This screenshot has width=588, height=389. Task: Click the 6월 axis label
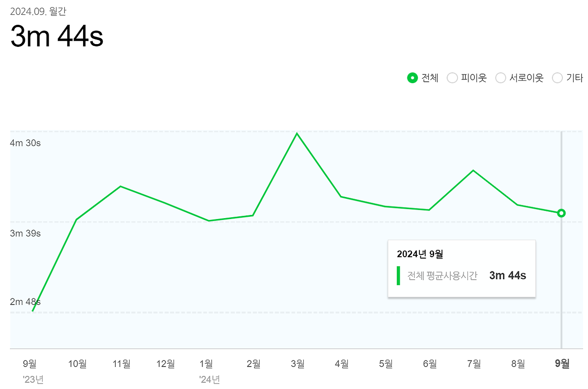430,364
